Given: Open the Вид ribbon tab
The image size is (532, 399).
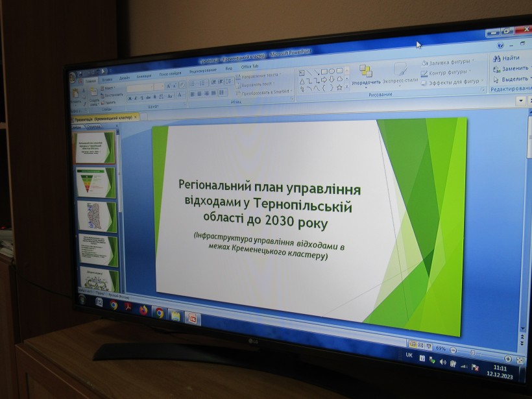Looking at the screenshot, I should tap(229, 69).
